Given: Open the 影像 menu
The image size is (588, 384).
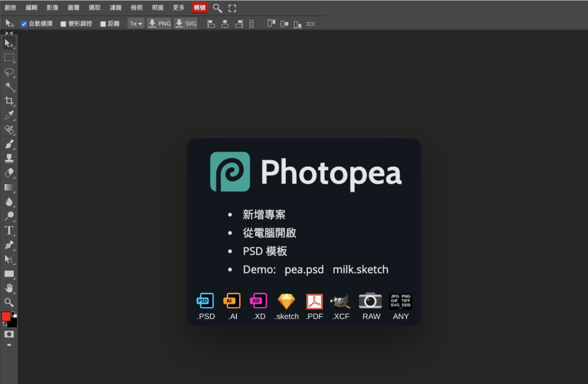Looking at the screenshot, I should coord(52,7).
